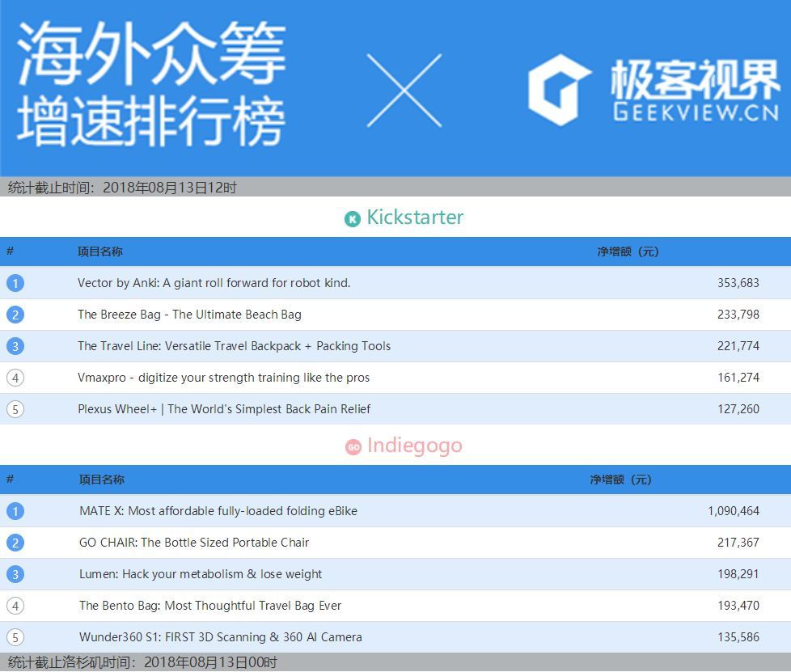Click rank 5 badge beside Plexus Wheel+

tap(15, 409)
